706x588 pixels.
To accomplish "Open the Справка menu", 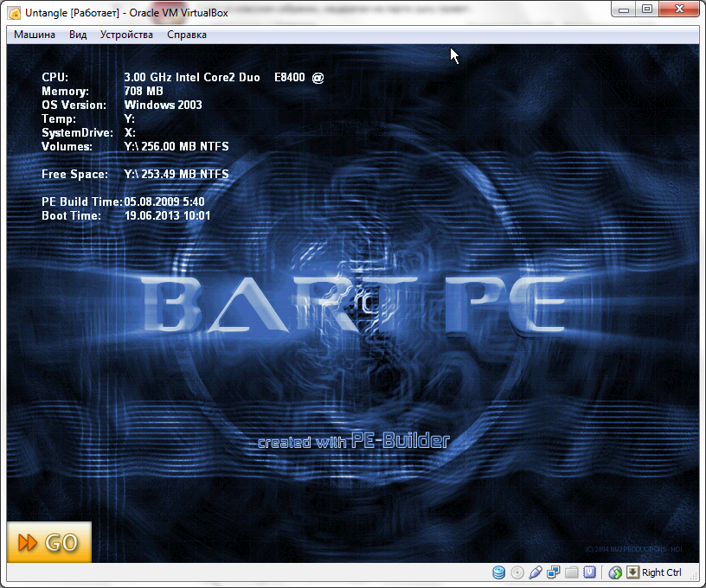I will coord(187,35).
